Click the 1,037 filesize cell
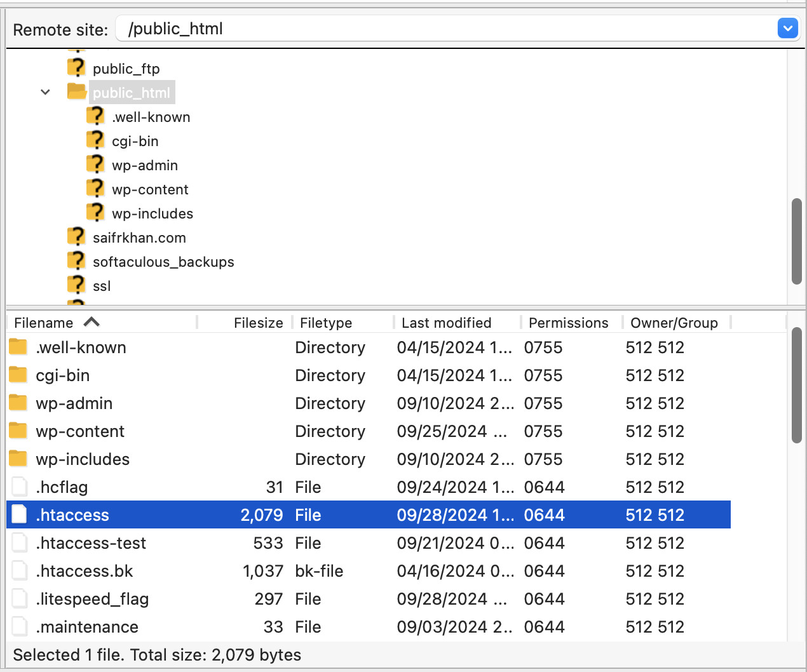Screen dimensions: 807x672 tap(263, 571)
